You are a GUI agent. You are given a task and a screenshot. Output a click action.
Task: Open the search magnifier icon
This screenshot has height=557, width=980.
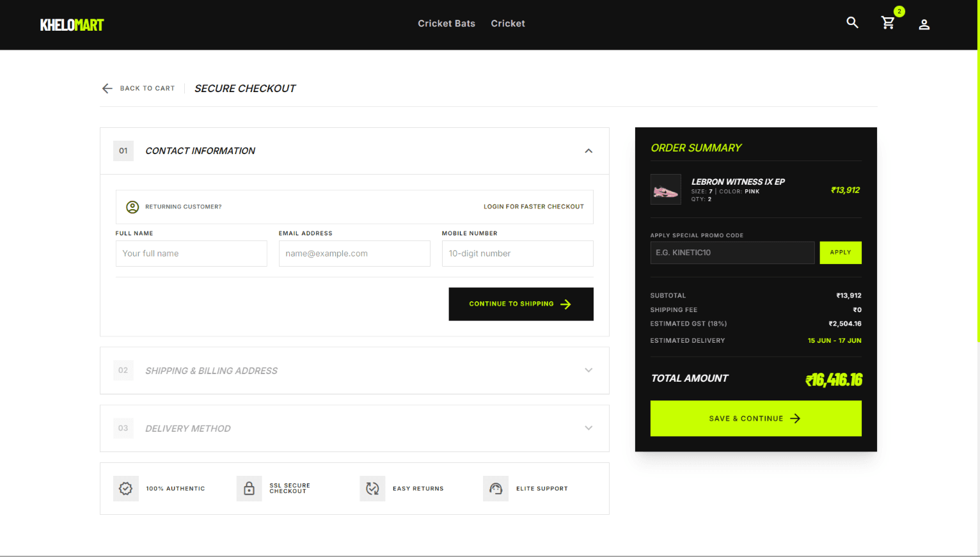pyautogui.click(x=852, y=22)
